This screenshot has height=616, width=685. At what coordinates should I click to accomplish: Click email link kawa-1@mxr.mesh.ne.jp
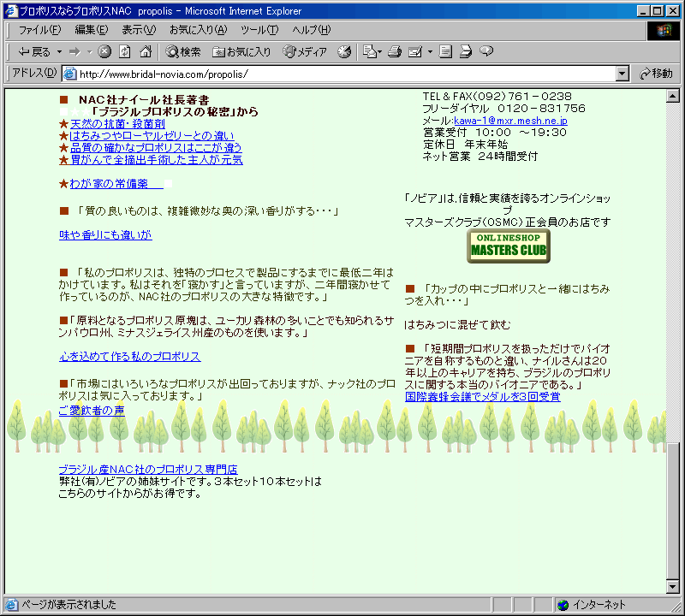[x=510, y=121]
